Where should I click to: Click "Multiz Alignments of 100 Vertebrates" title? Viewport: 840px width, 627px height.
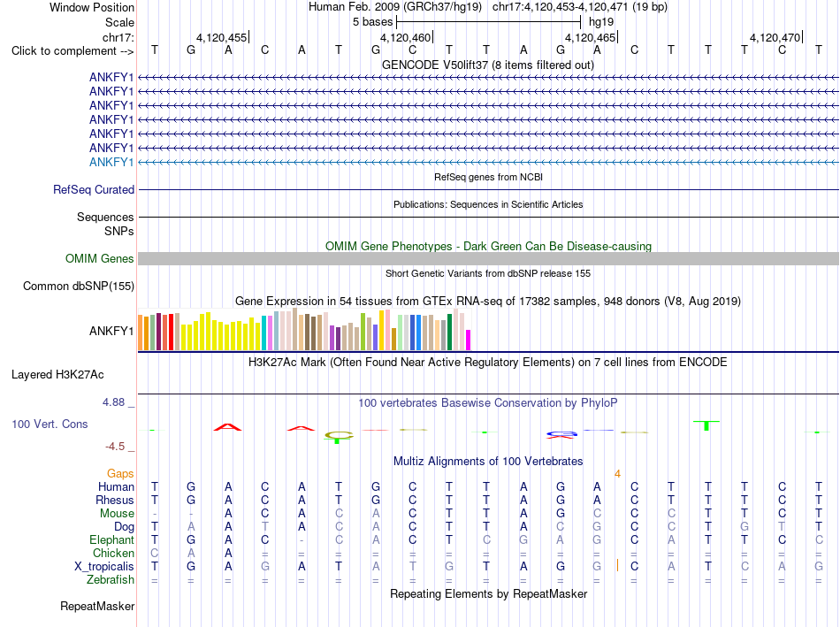(488, 461)
